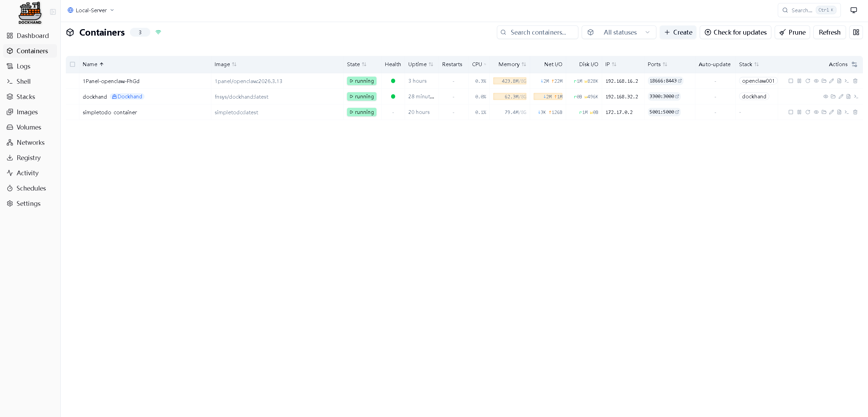Open port link 18666:8443
The image size is (868, 417).
tap(666, 81)
